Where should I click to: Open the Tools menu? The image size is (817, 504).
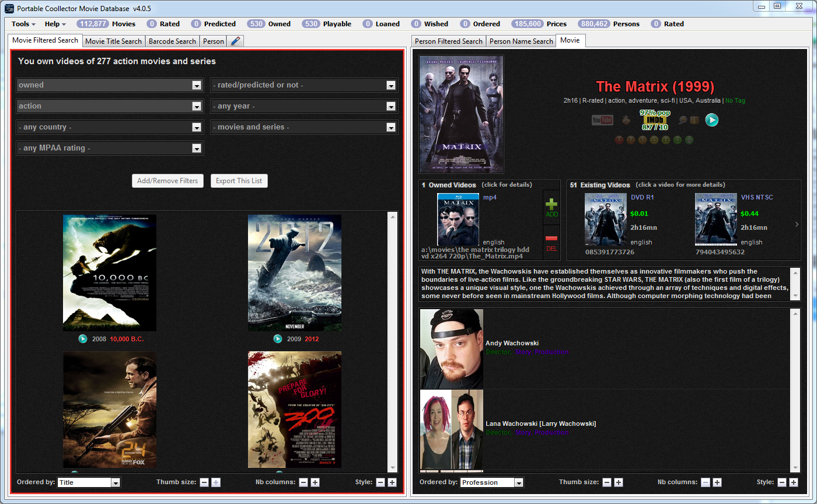[x=23, y=24]
